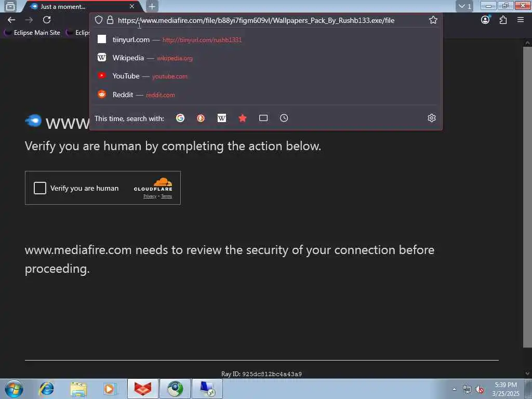Reload the page with the refresh icon
This screenshot has height=399, width=532.
coord(47,20)
